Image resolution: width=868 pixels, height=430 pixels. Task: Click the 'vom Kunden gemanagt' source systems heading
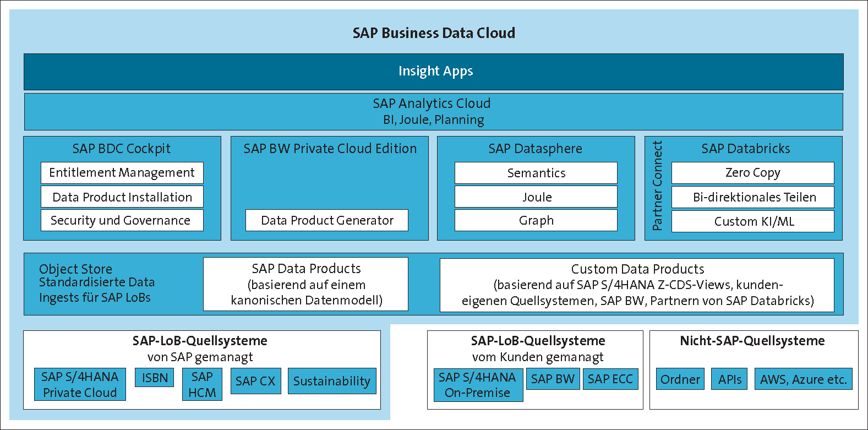[538, 349]
